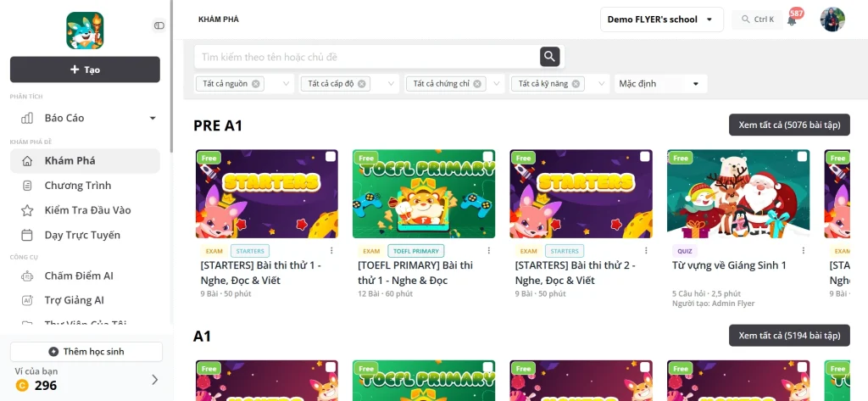Go to Khám Phá in the sidebar
Viewport: 868px width, 401px height.
click(85, 160)
